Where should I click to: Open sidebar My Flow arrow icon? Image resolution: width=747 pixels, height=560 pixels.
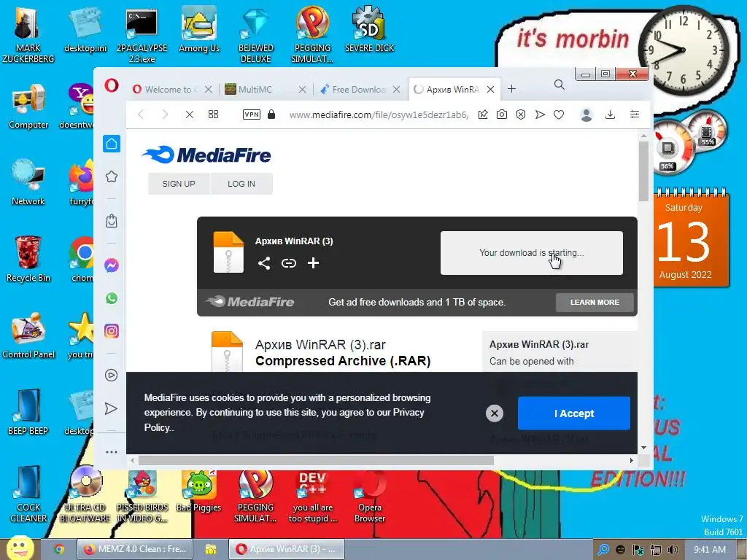pos(111,408)
